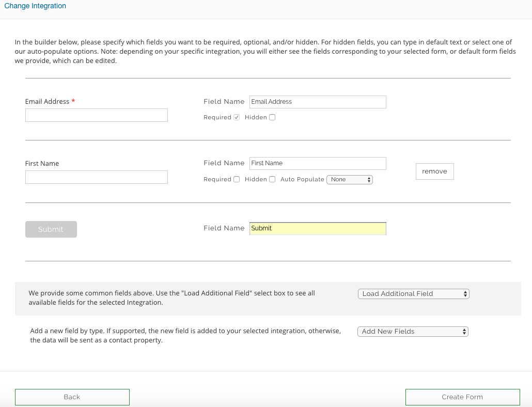The image size is (532, 407).
Task: Click the grayed Submit preview button
Action: (x=51, y=229)
